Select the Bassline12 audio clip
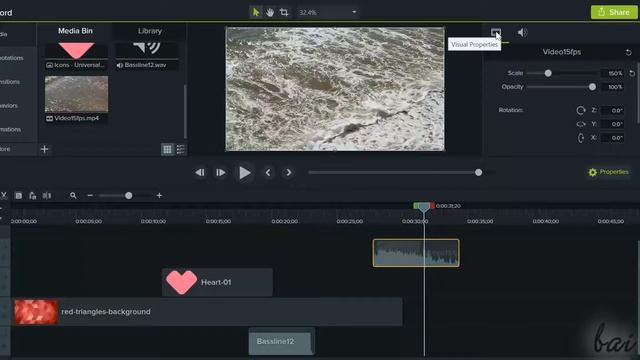This screenshot has width=640, height=360. point(282,341)
